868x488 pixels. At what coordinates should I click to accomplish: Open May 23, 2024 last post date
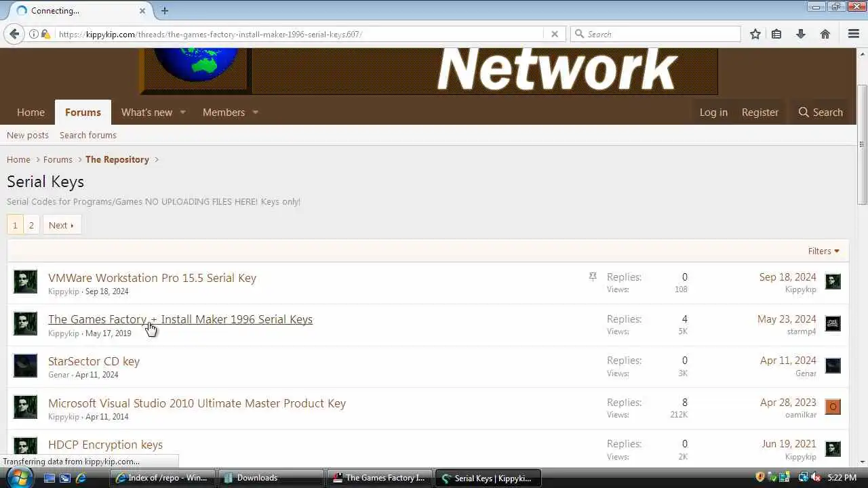pyautogui.click(x=787, y=319)
